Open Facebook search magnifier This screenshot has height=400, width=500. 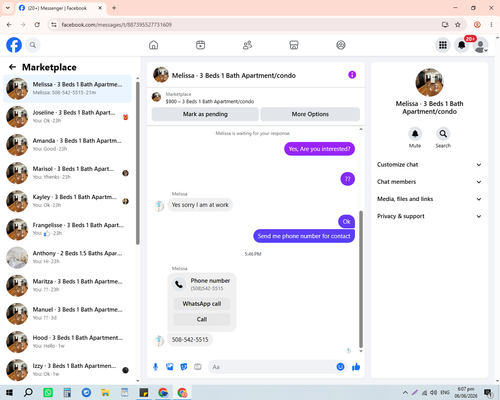pos(33,45)
